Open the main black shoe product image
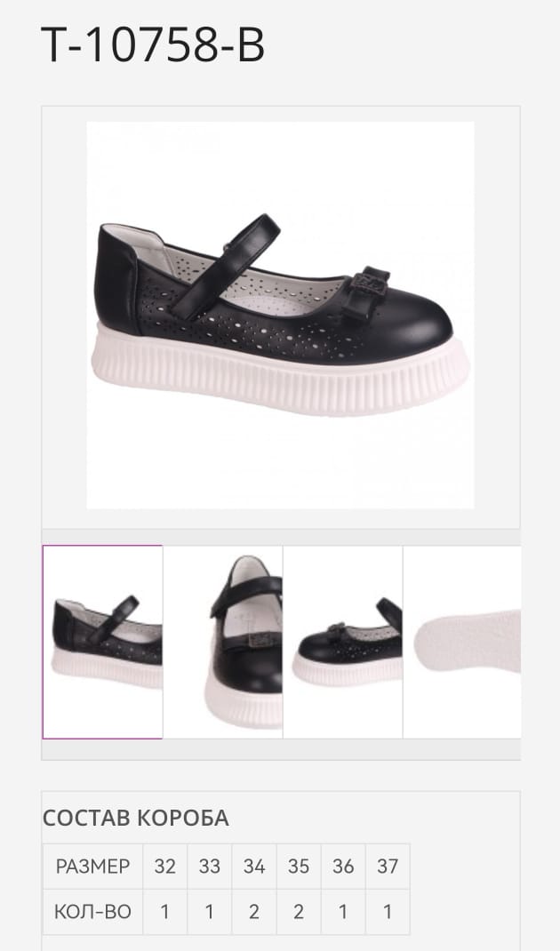 tap(280, 315)
